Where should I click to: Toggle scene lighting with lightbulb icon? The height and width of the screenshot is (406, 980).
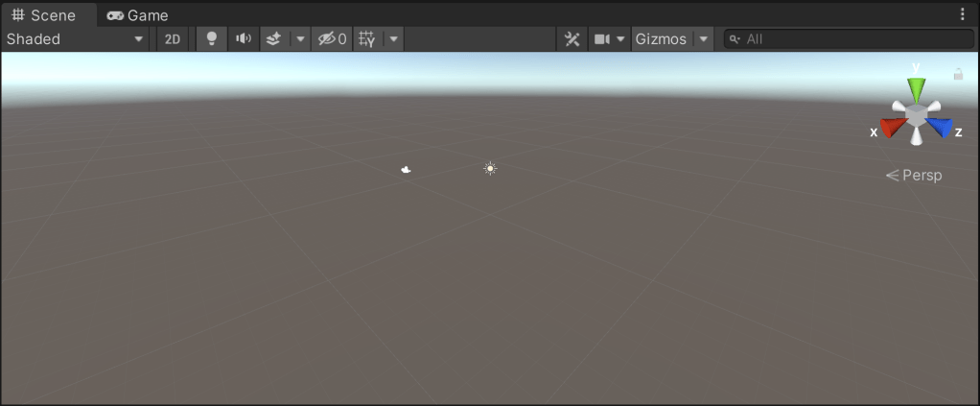(212, 39)
